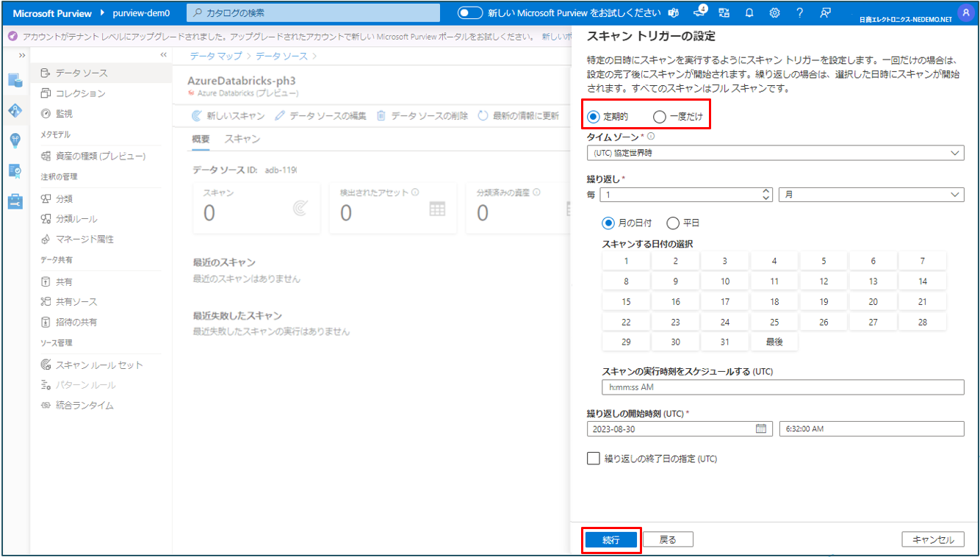Click the notifications bell icon in header
This screenshot has height=557, width=980.
[749, 13]
